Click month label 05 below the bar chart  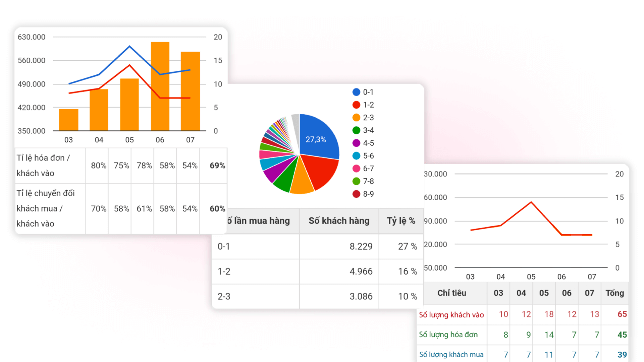click(x=129, y=140)
